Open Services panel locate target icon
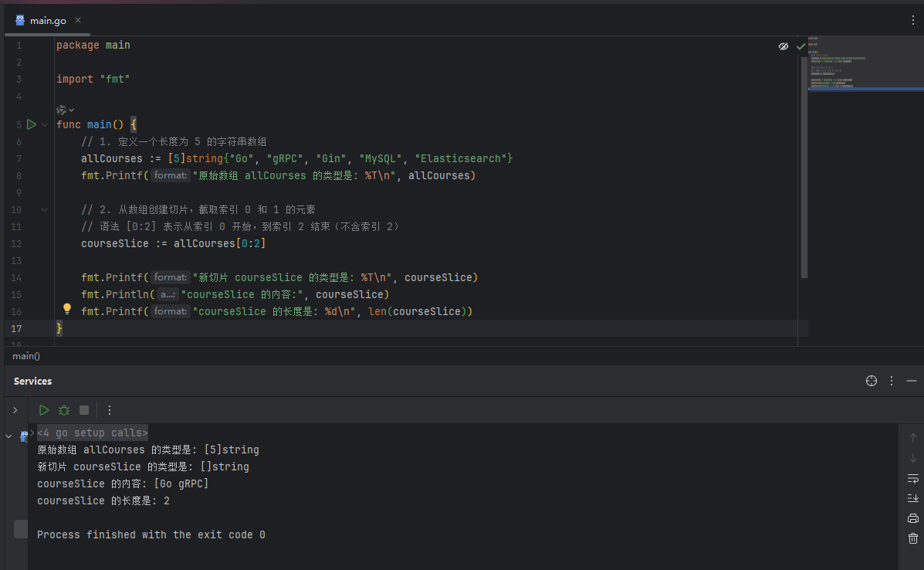This screenshot has width=924, height=570. (872, 381)
